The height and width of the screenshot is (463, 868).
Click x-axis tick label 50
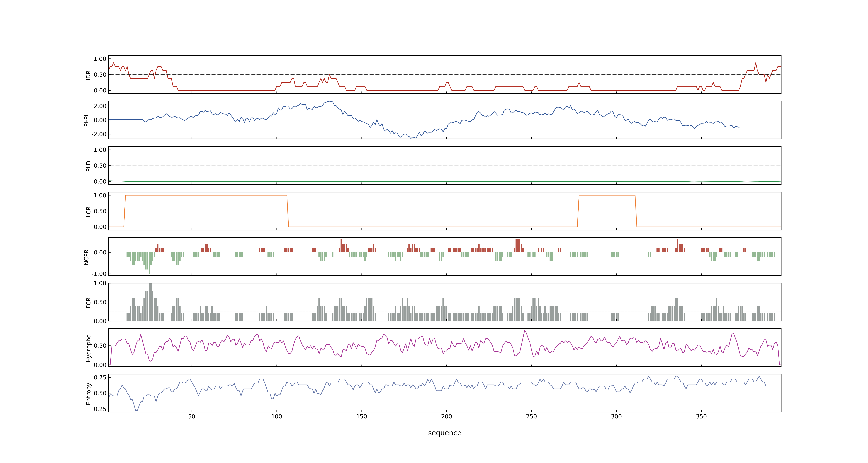point(192,416)
